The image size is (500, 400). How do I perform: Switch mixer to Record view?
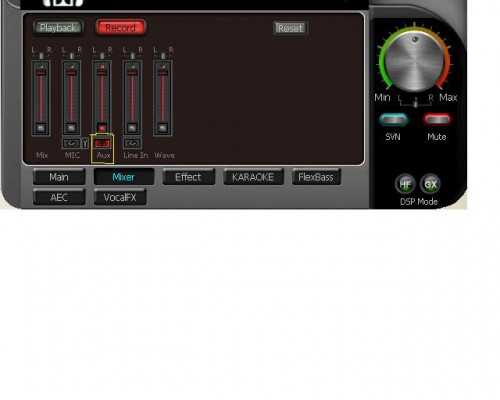click(x=121, y=28)
